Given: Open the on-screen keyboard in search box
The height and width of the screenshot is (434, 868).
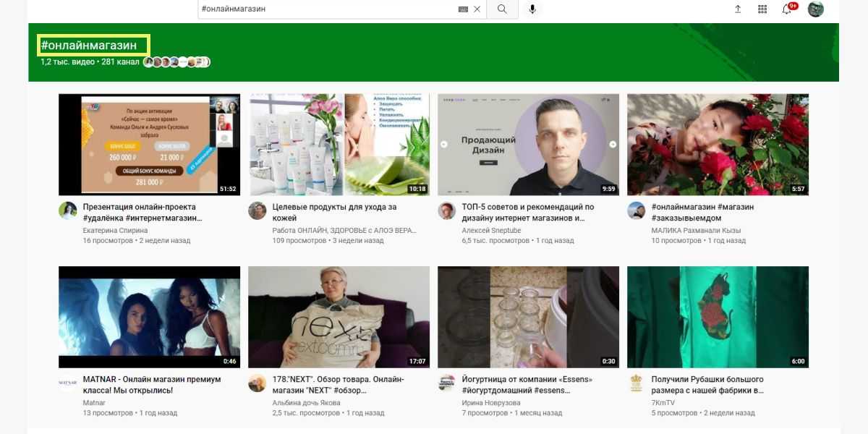Looking at the screenshot, I should 463,9.
